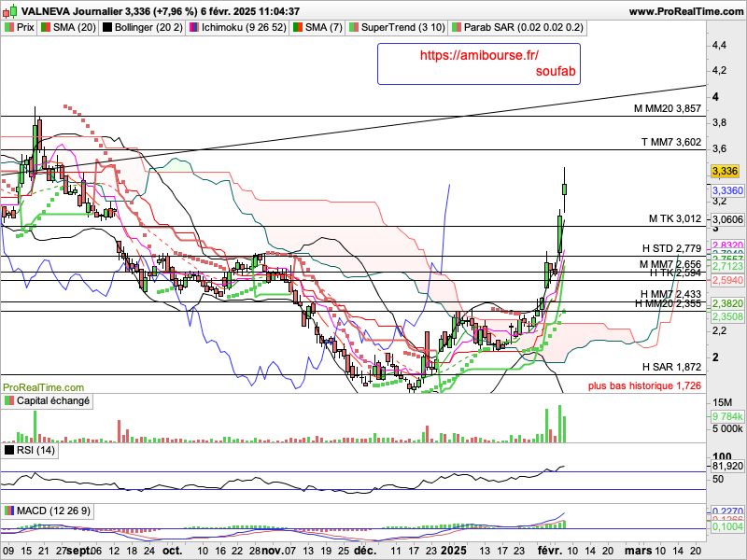747x560 pixels.
Task: Click the green ProRealTime.com watermark link
Action: [43, 387]
